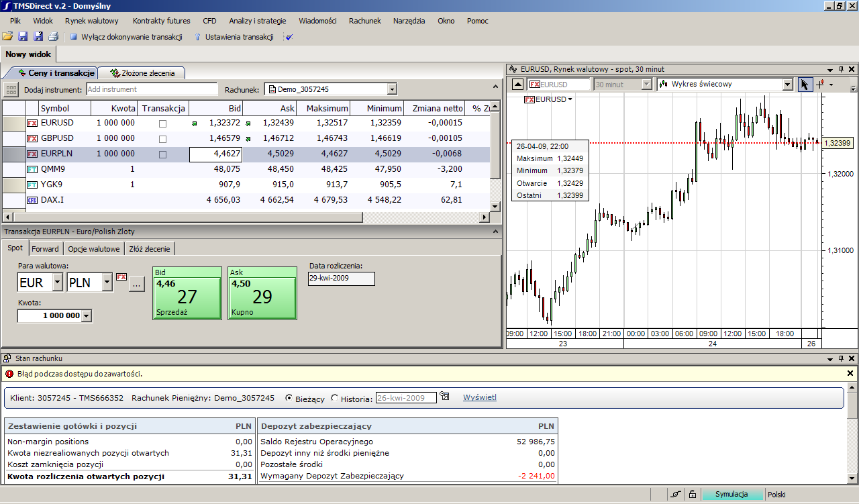Open the Narzędzia menu
The height and width of the screenshot is (504, 859).
click(409, 21)
